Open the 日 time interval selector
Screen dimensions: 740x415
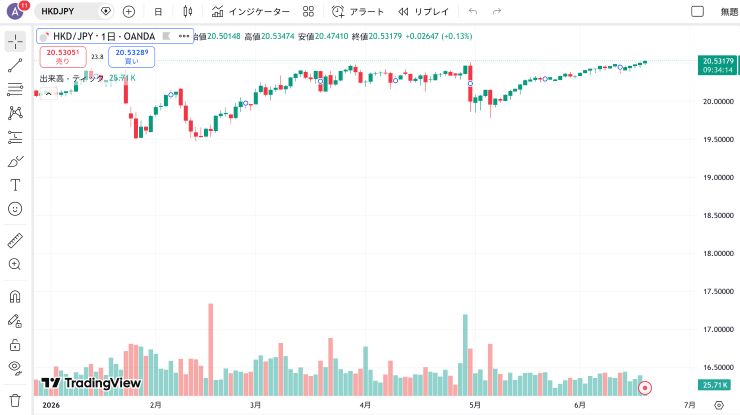click(158, 11)
